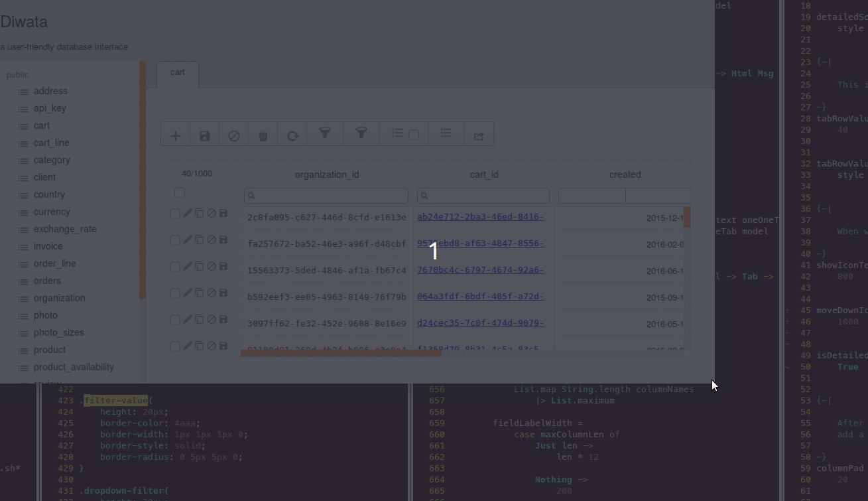Click the copy icon in the fa257672 row
Image resolution: width=868 pixels, height=501 pixels.
coord(200,240)
